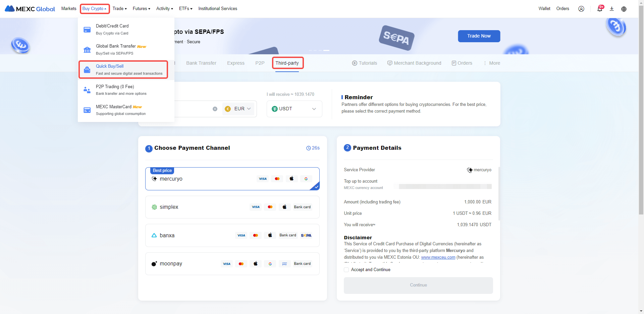Expand the EUR currency dropdown
Image resolution: width=644 pixels, height=314 pixels.
(238, 109)
